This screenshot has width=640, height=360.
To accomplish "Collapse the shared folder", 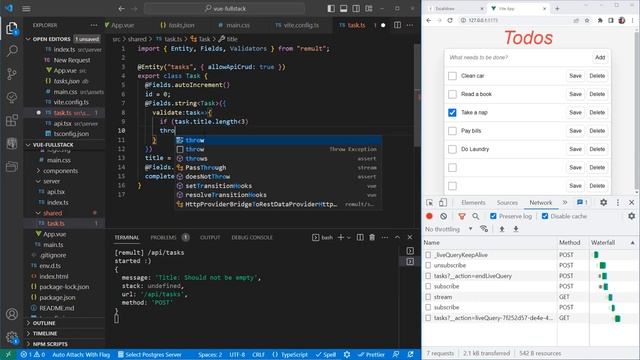I will point(52,213).
